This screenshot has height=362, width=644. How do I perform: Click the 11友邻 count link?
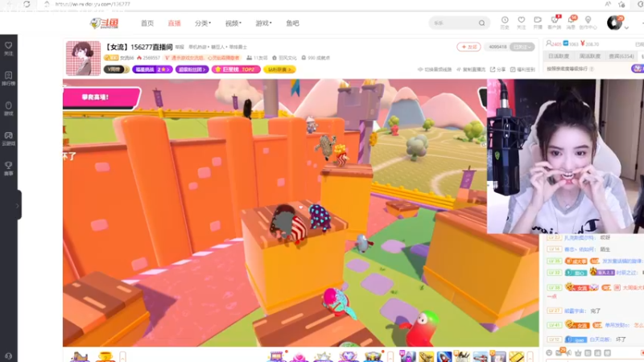257,58
